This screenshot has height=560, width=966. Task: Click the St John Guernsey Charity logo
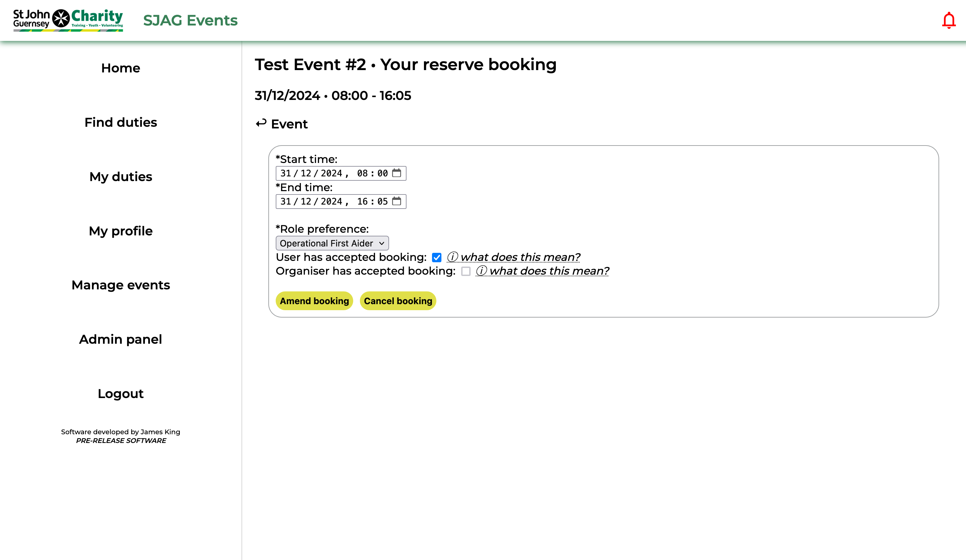pyautogui.click(x=68, y=20)
